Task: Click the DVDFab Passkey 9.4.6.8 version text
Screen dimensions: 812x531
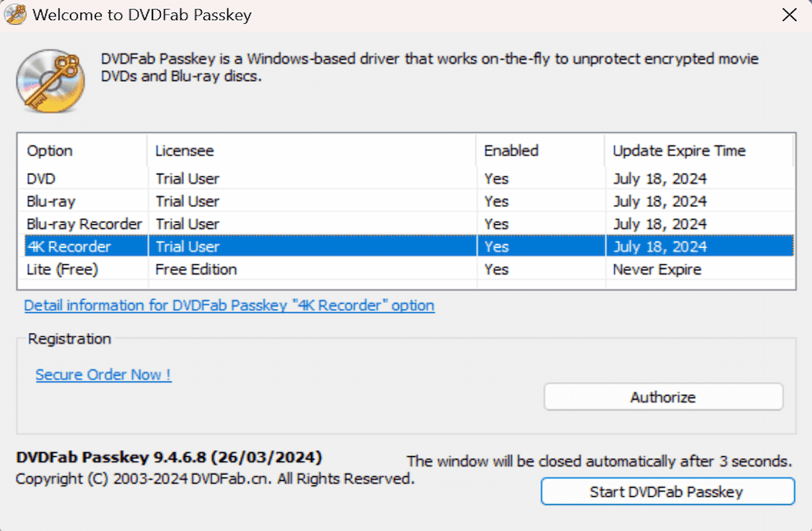Action: (169, 457)
